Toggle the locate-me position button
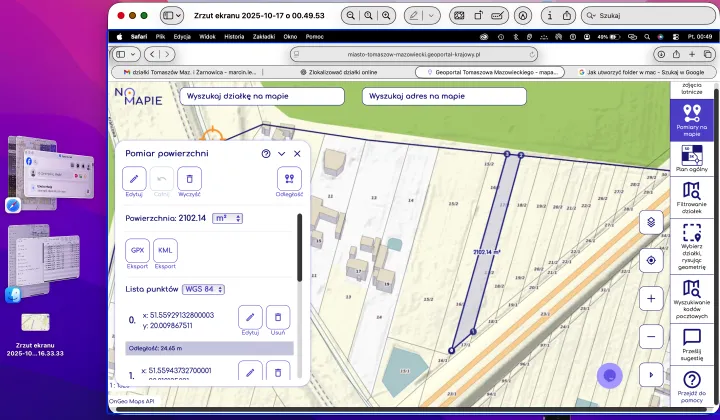Image resolution: width=720 pixels, height=420 pixels. (x=651, y=260)
